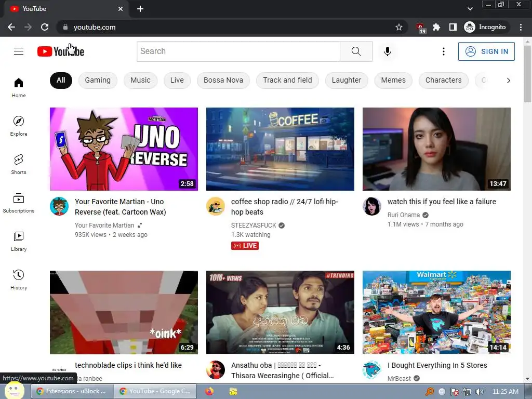
Task: Visit the MrBeast channel name
Action: pos(399,378)
